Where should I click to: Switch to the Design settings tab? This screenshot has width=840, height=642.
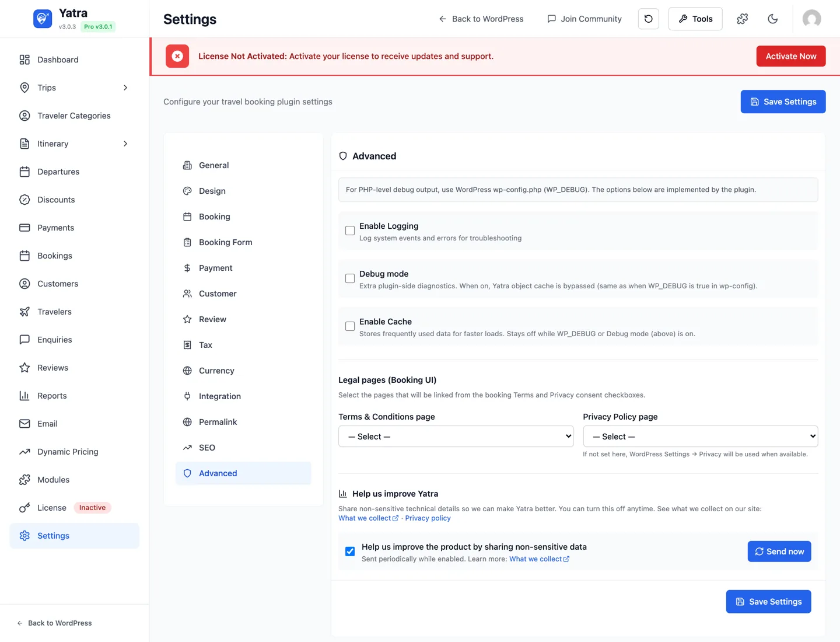pyautogui.click(x=243, y=191)
